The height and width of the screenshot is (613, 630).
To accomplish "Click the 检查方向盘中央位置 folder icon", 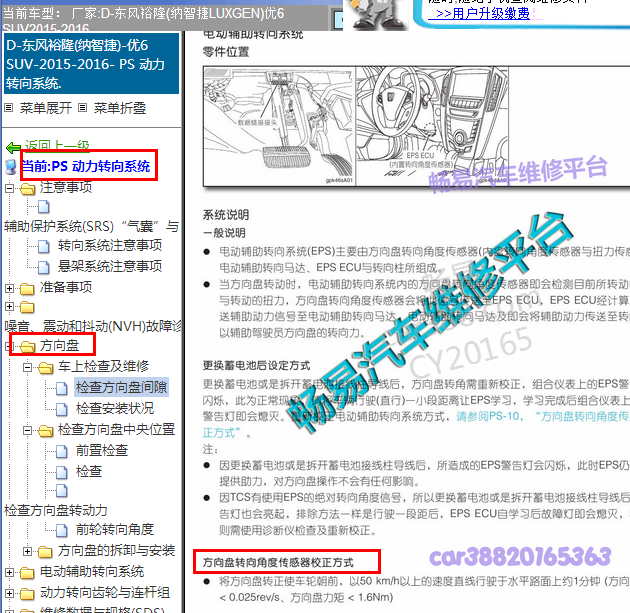I will pyautogui.click(x=45, y=430).
